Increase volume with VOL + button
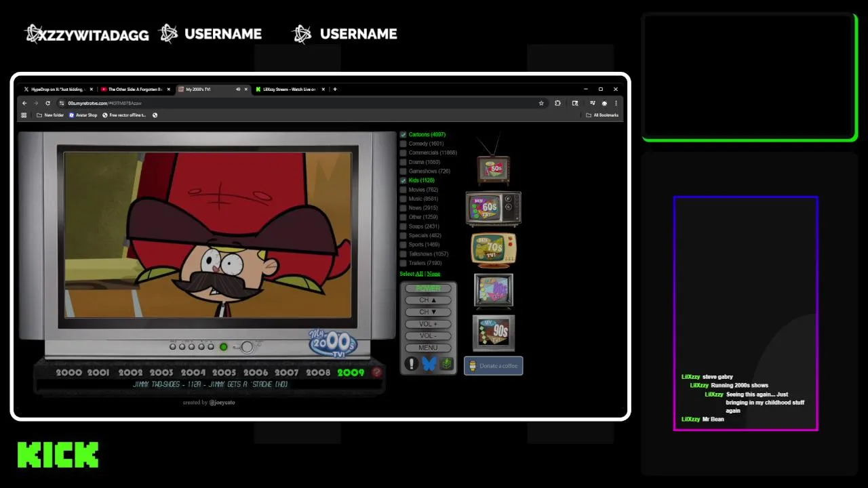The height and width of the screenshot is (488, 868). [x=428, y=324]
